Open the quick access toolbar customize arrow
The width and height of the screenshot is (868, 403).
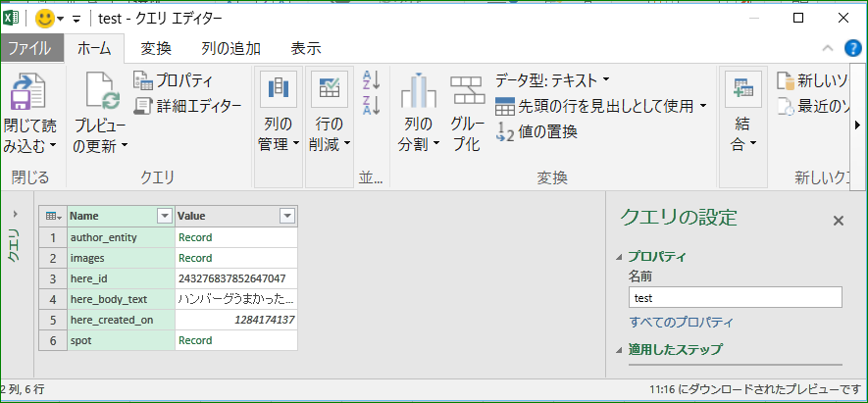pos(76,20)
